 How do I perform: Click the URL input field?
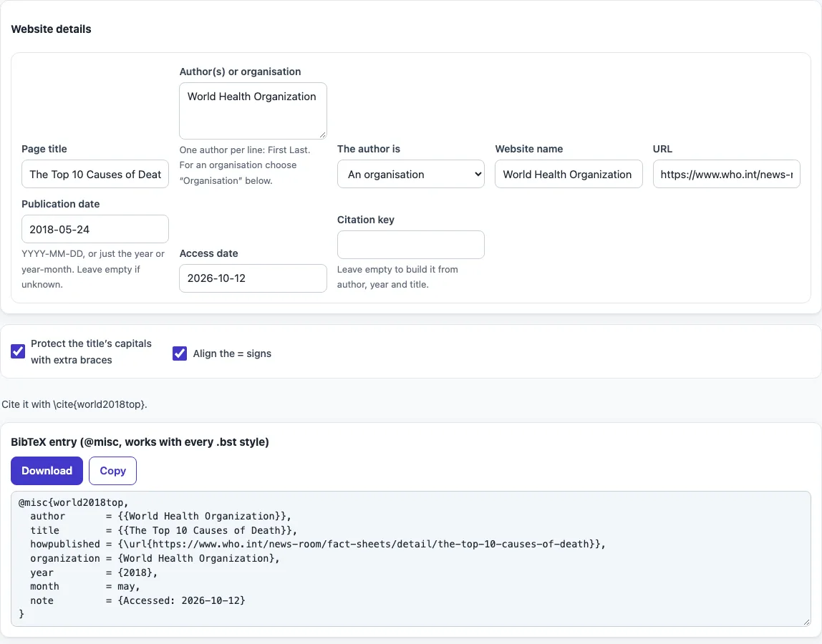(x=726, y=174)
